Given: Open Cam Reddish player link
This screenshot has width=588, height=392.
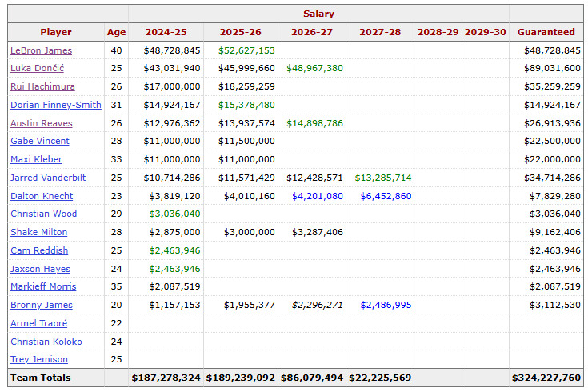Looking at the screenshot, I should coord(39,250).
